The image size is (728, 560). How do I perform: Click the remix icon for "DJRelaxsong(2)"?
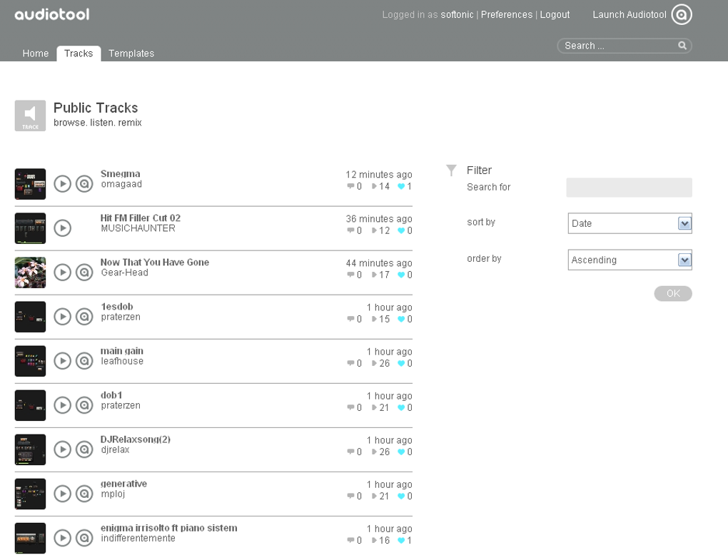pyautogui.click(x=84, y=449)
